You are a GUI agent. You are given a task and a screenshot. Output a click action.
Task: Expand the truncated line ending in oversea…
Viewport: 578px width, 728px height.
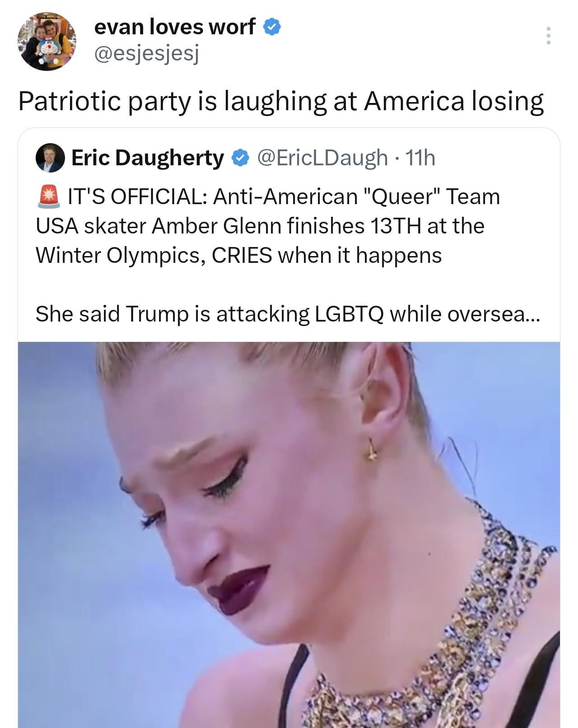288,314
